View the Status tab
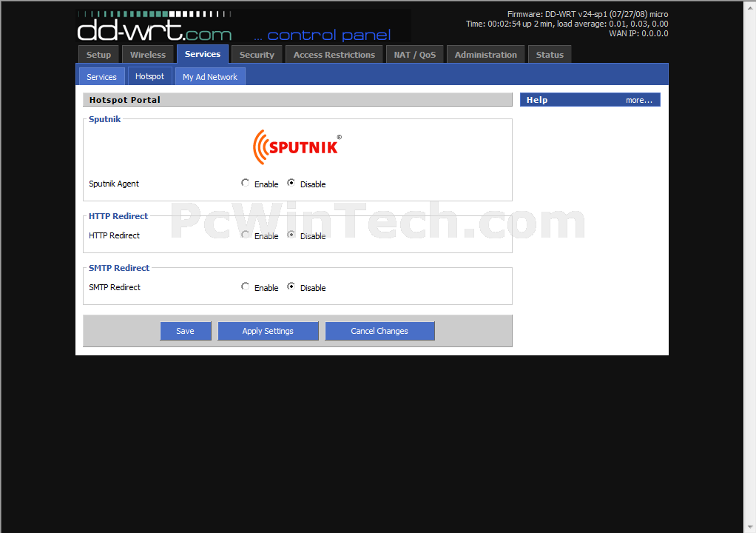The image size is (756, 533). tap(550, 55)
